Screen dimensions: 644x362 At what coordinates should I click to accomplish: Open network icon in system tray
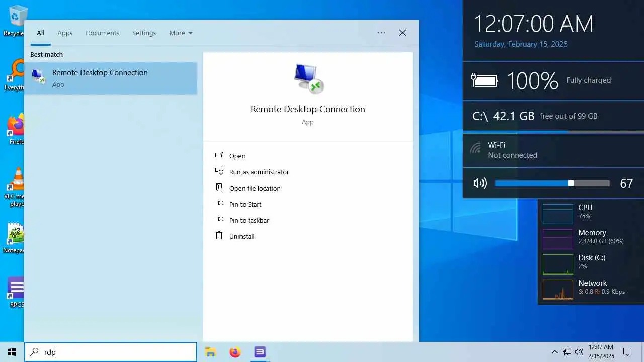[x=567, y=352]
